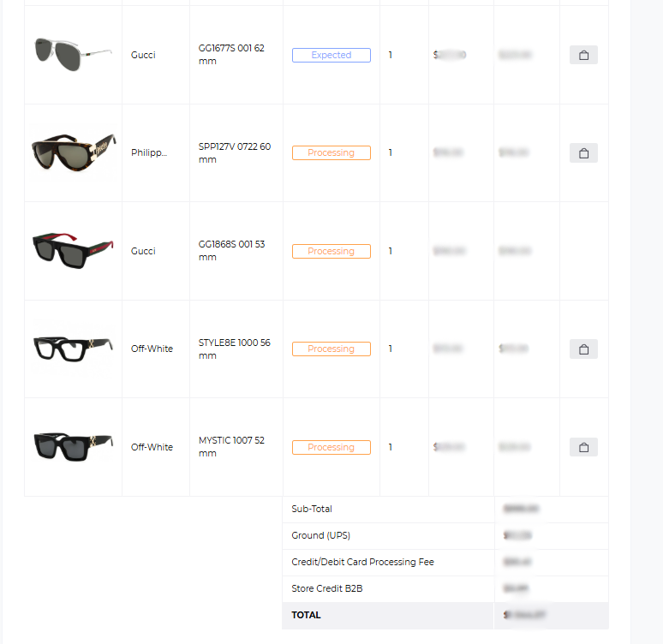Click quantity 1 in the SPP127V row
The width and height of the screenshot is (663, 644).
(391, 152)
